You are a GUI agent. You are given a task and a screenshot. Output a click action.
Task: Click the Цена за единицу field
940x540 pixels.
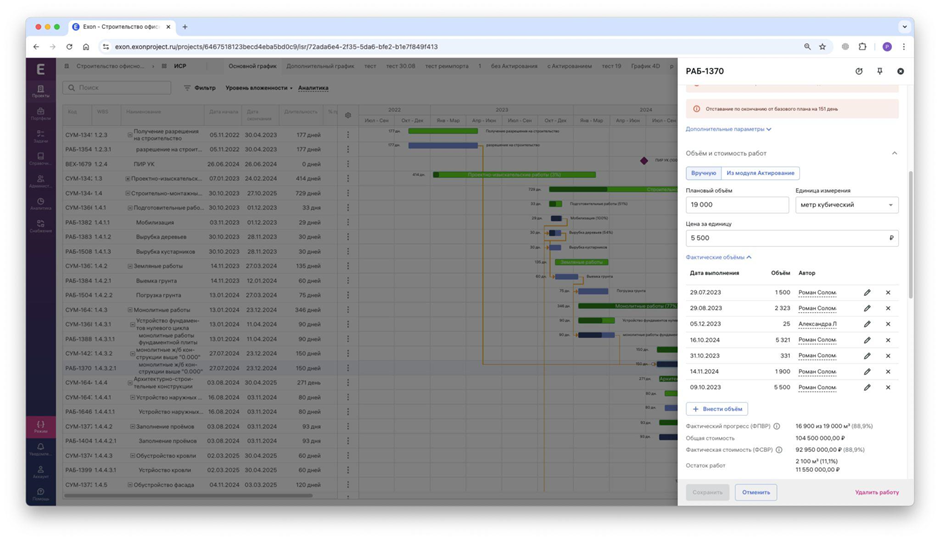[x=792, y=238]
